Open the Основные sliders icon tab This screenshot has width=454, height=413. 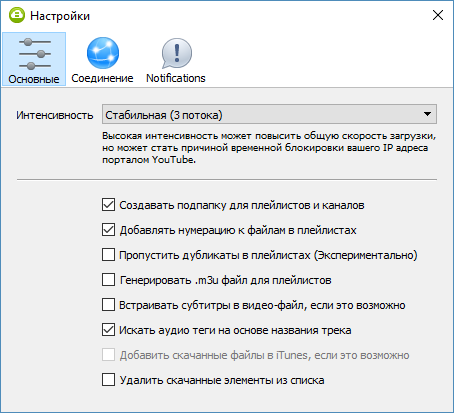pyautogui.click(x=34, y=54)
